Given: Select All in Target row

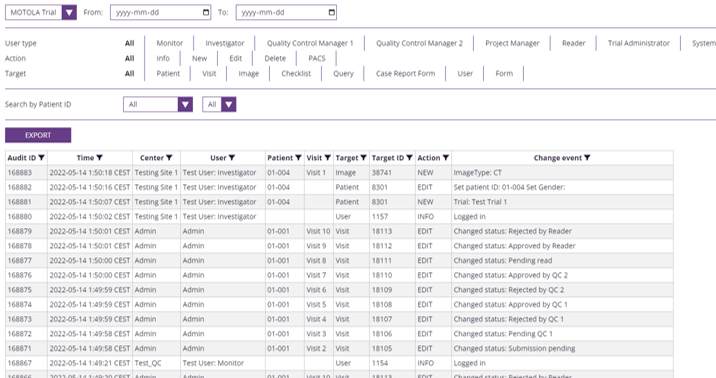Looking at the screenshot, I should click(130, 74).
